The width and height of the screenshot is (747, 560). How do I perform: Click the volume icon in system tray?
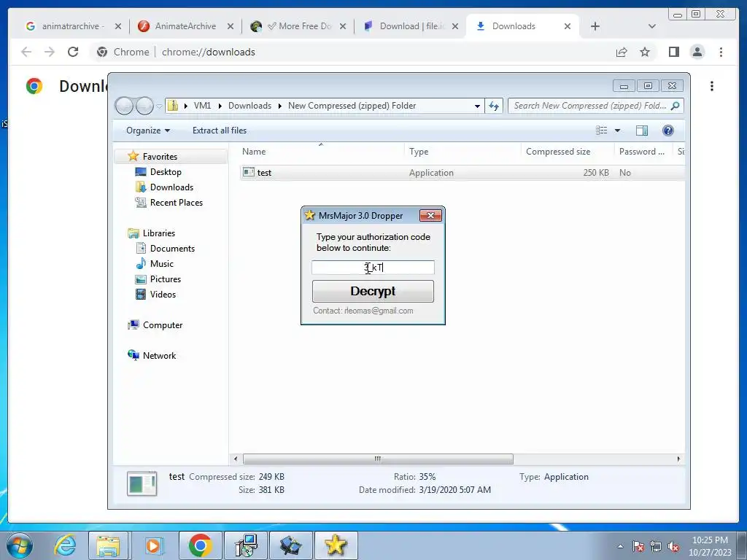[673, 547]
